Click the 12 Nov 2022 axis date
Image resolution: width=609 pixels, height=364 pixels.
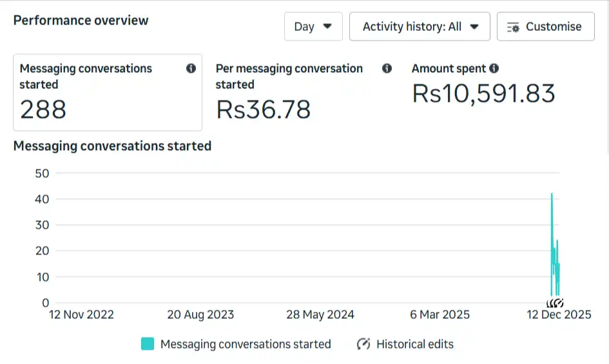[82, 315]
